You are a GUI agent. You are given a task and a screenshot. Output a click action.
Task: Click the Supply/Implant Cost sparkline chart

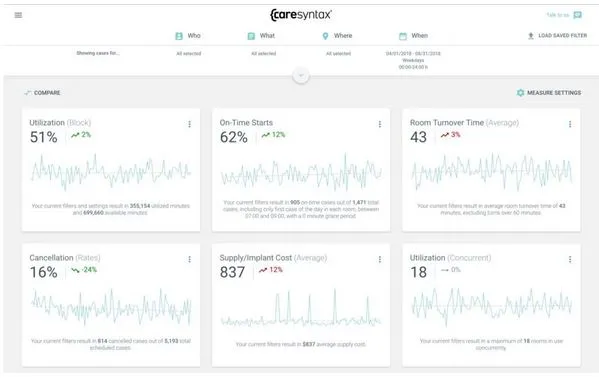coord(301,308)
